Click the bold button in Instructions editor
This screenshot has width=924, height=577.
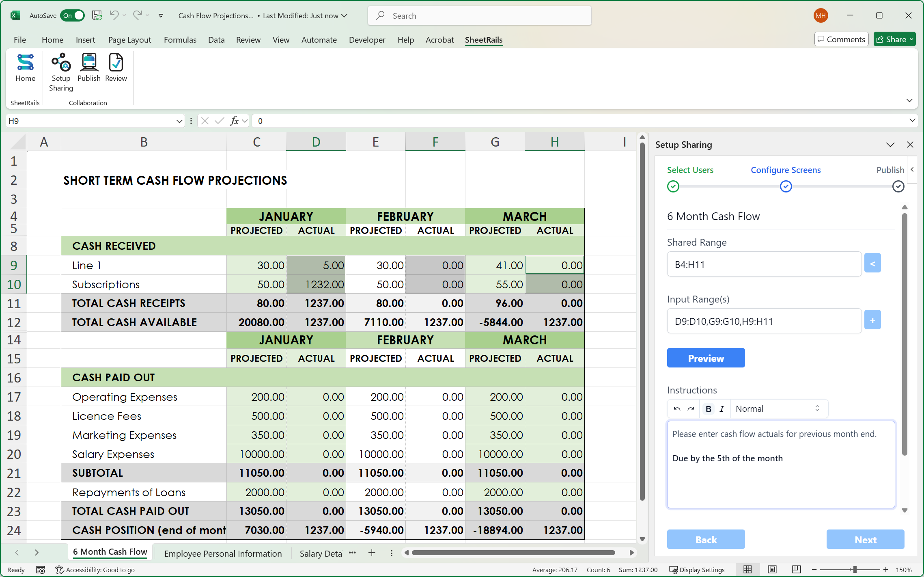[708, 409]
